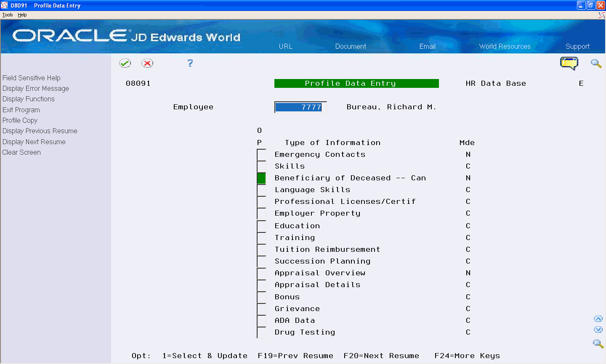Viewport: 606px width, 364px height.
Task: Click the blue page up arrow icon
Action: coord(598,319)
